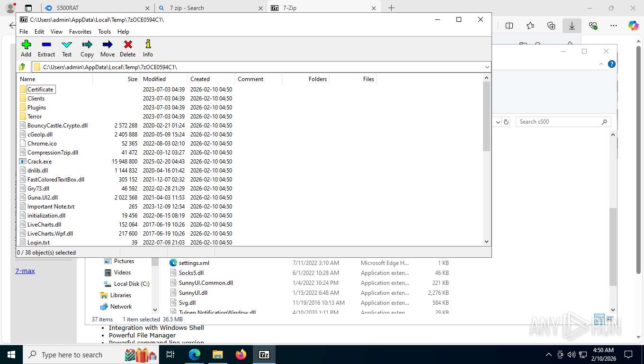Viewport: 644px width, 364px height.
Task: Open the Edit menu
Action: click(x=39, y=32)
